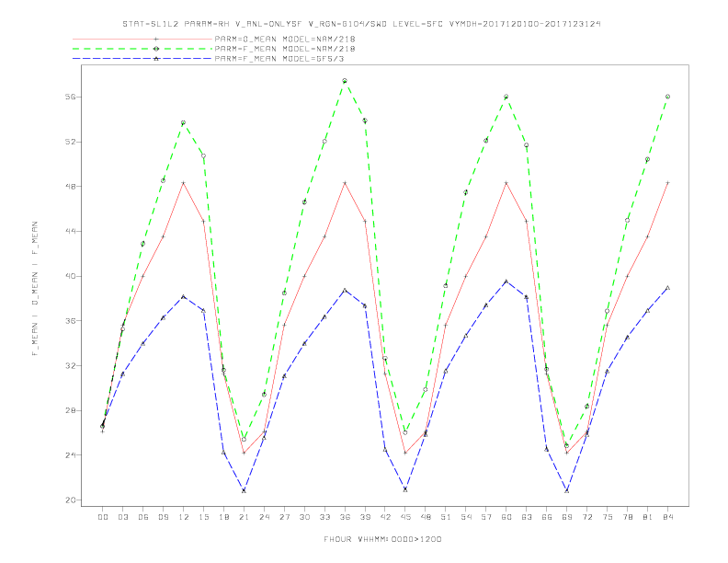Viewport: 728px width, 563px height.
Task: Click y-axis tick label 32
Action: click(72, 365)
